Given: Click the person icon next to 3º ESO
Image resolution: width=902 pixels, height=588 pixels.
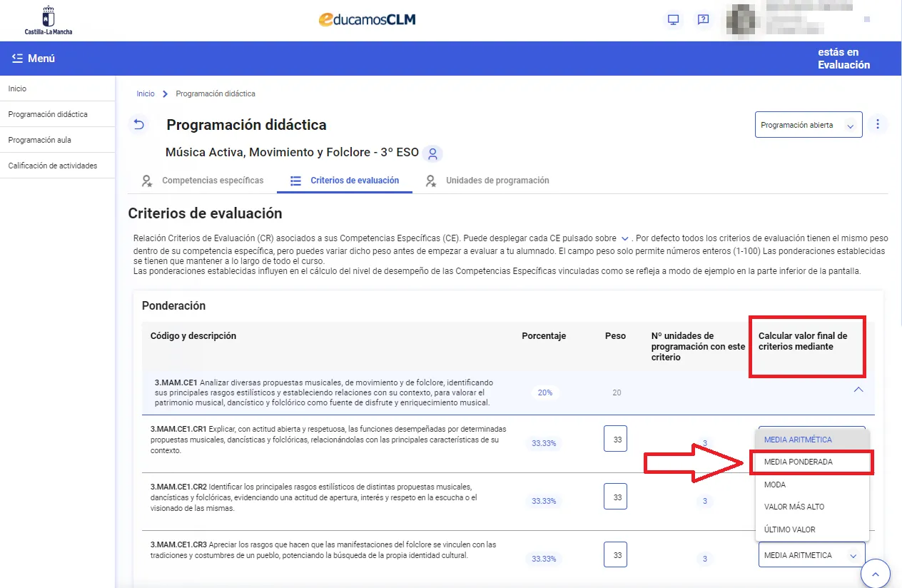Looking at the screenshot, I should (x=432, y=153).
